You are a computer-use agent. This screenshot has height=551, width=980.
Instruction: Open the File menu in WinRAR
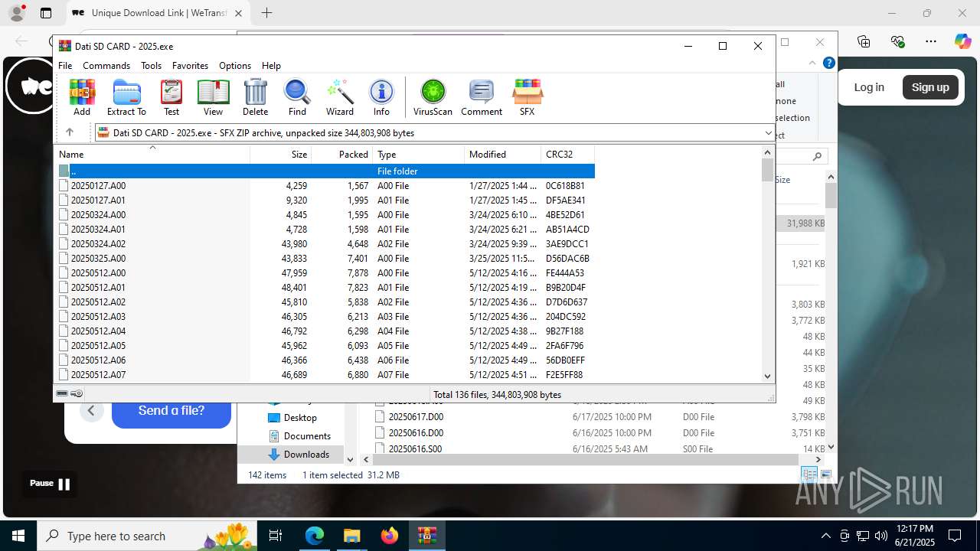point(65,66)
